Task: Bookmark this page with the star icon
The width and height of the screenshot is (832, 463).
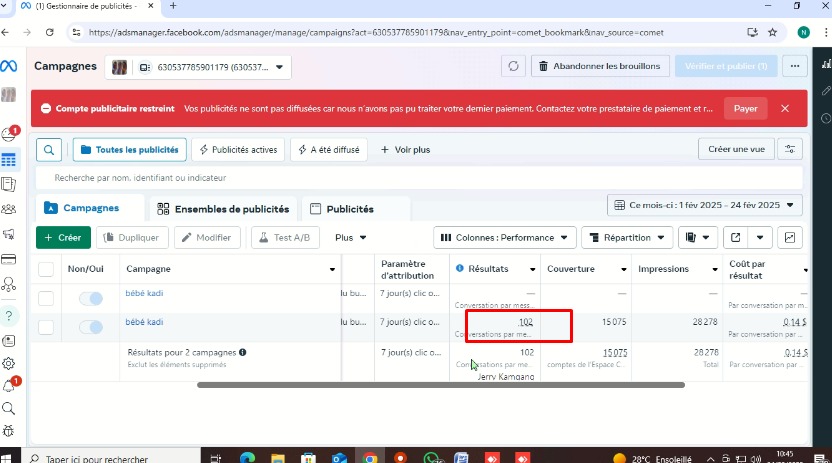Action: (x=773, y=32)
